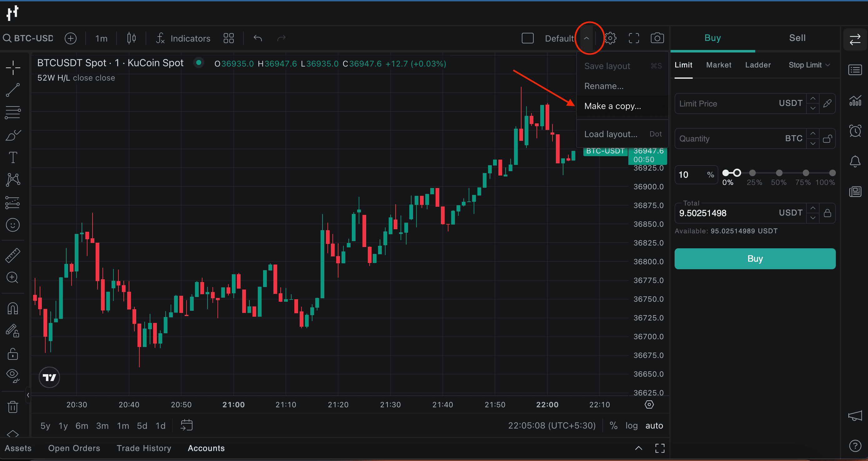Open the pattern drawing tools

click(x=13, y=180)
